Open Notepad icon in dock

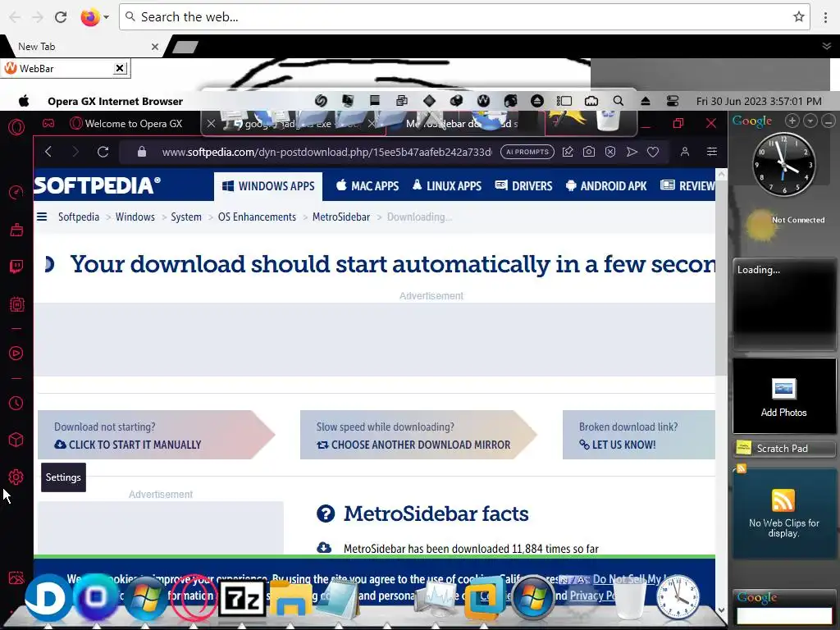[x=339, y=599]
